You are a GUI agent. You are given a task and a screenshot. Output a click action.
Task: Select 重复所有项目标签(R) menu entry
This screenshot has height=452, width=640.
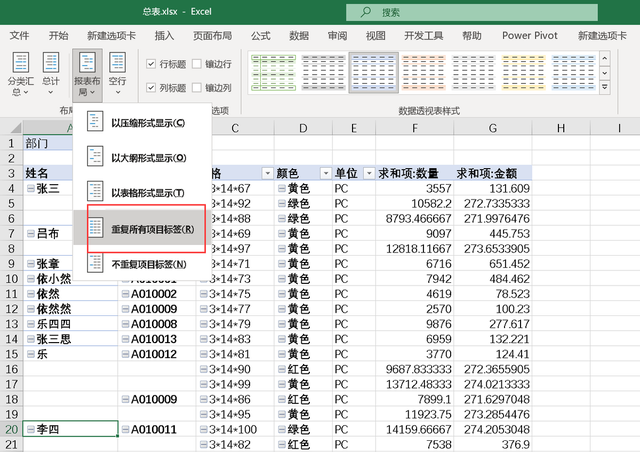coord(142,229)
